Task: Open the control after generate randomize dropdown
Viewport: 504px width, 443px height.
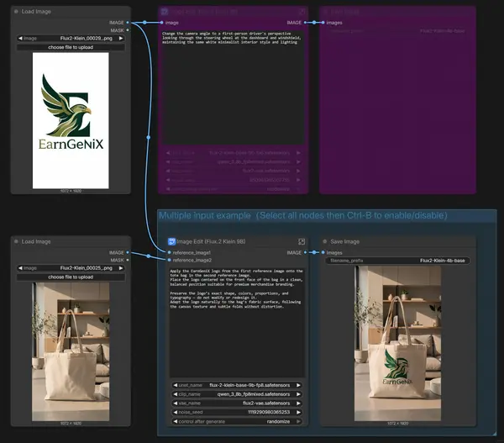Action: tap(237, 421)
